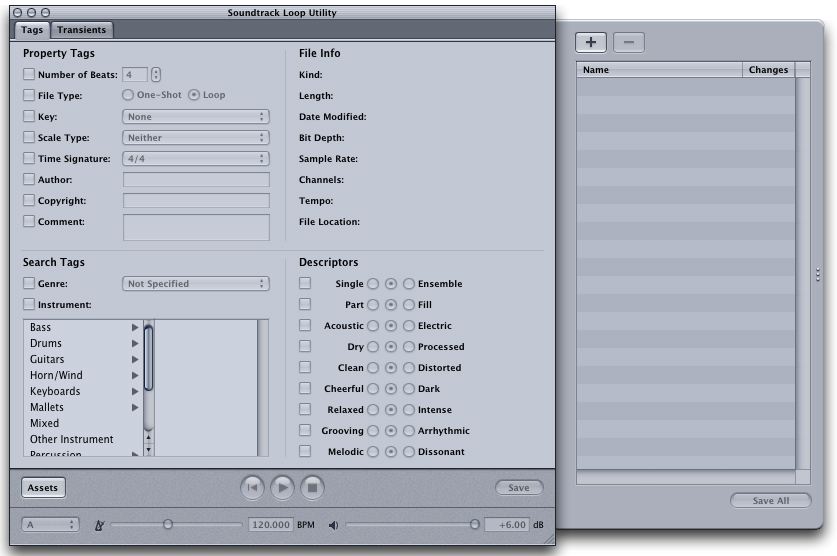The width and height of the screenshot is (837, 556).
Task: Enable the File Type checkbox
Action: tap(29, 95)
